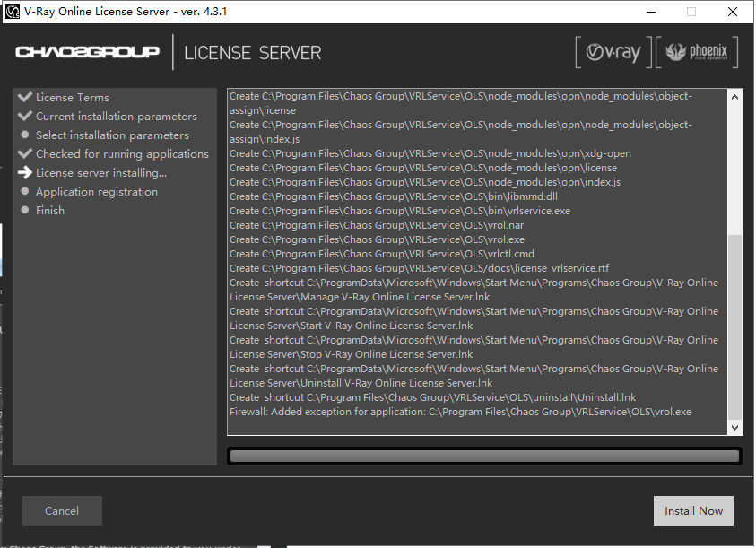The height and width of the screenshot is (548, 756).
Task: Click the Phoenix fluid dynamics logo
Action: click(x=697, y=52)
